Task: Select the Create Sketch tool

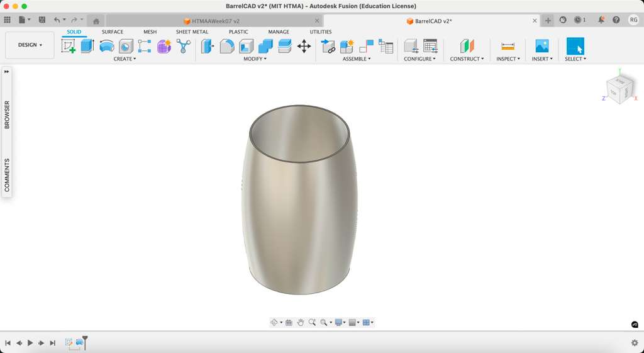Action: (x=68, y=46)
